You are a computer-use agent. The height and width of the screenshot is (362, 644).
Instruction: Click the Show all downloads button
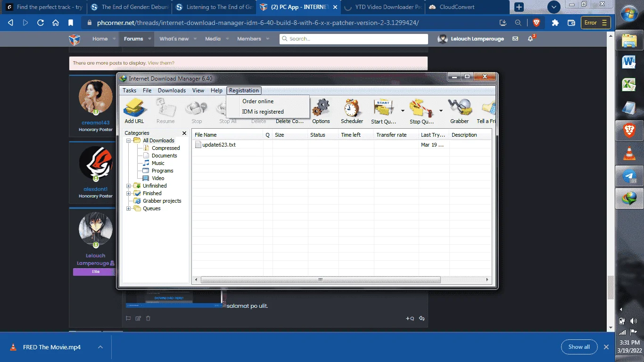coord(579,347)
